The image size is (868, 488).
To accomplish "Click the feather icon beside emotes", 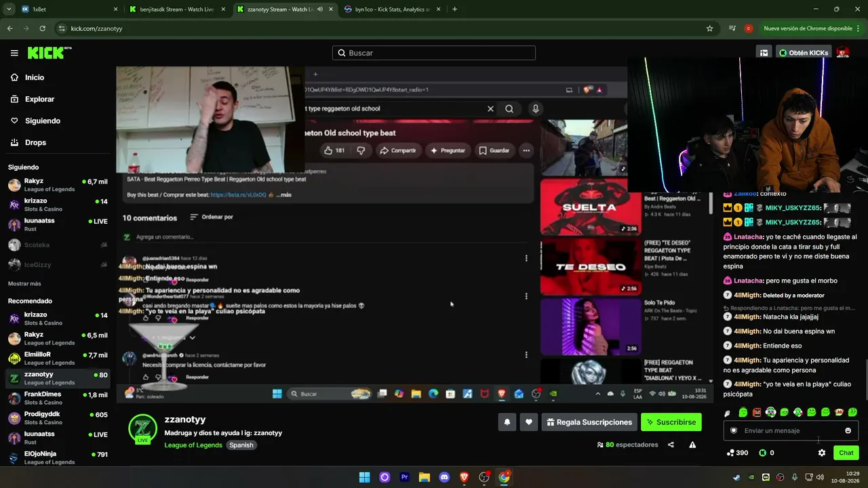I will tap(728, 413).
